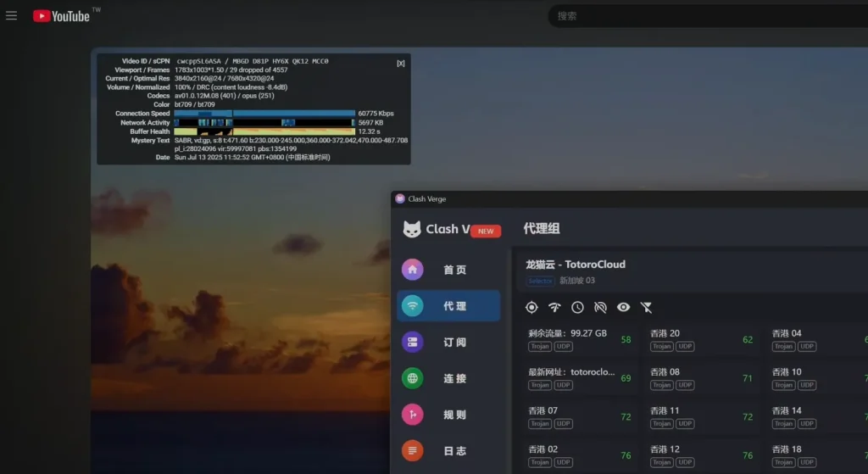Run delay test with wifi-signal icon
The image size is (868, 474).
pyautogui.click(x=554, y=307)
